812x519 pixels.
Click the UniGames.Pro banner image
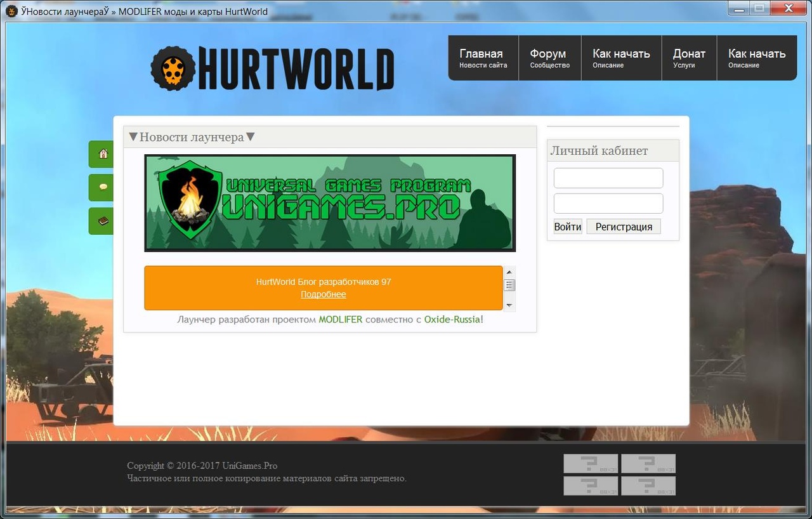[330, 203]
